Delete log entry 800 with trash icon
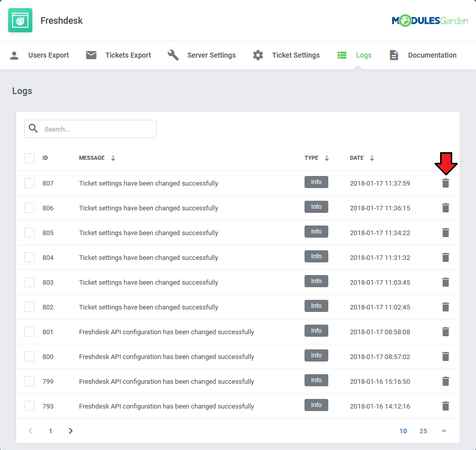This screenshot has width=476, height=450. [445, 356]
